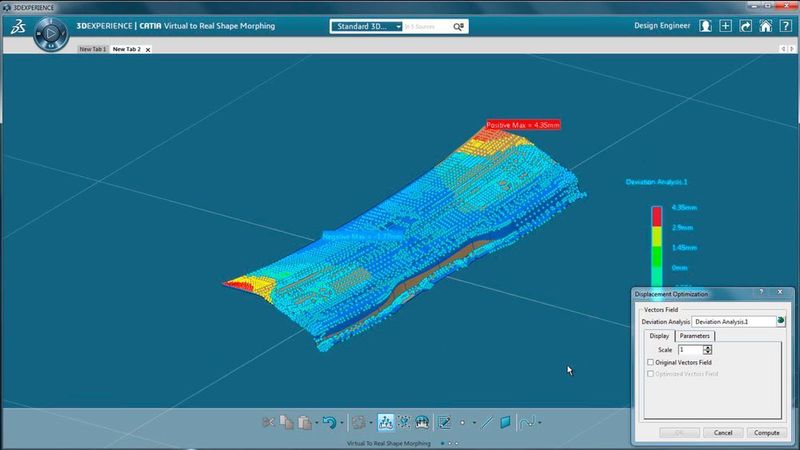800x450 pixels.
Task: Decrease Scale with down stepper arrow
Action: click(x=707, y=352)
